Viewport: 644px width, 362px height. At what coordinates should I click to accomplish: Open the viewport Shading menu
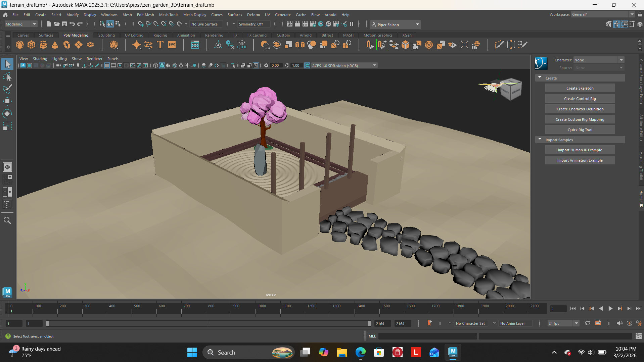[x=40, y=59]
